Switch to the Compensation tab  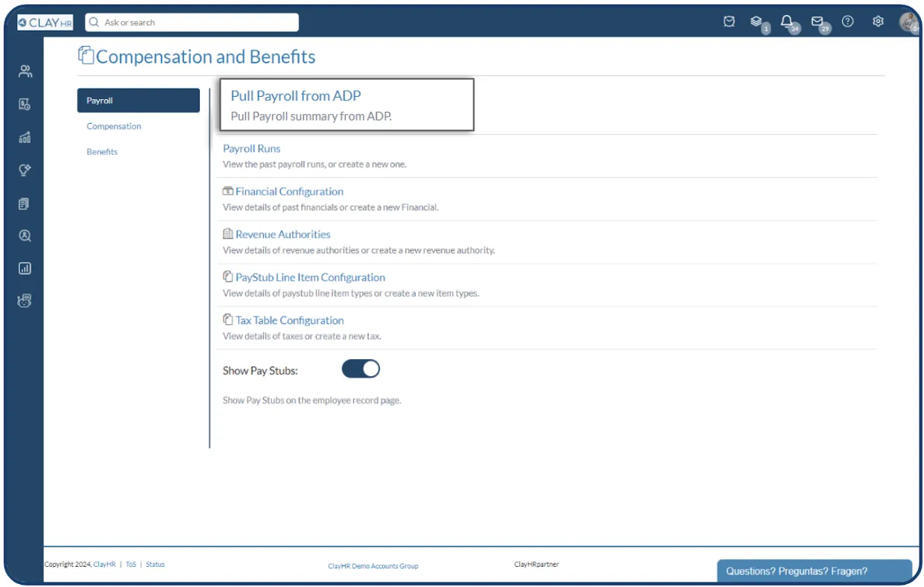pyautogui.click(x=114, y=126)
